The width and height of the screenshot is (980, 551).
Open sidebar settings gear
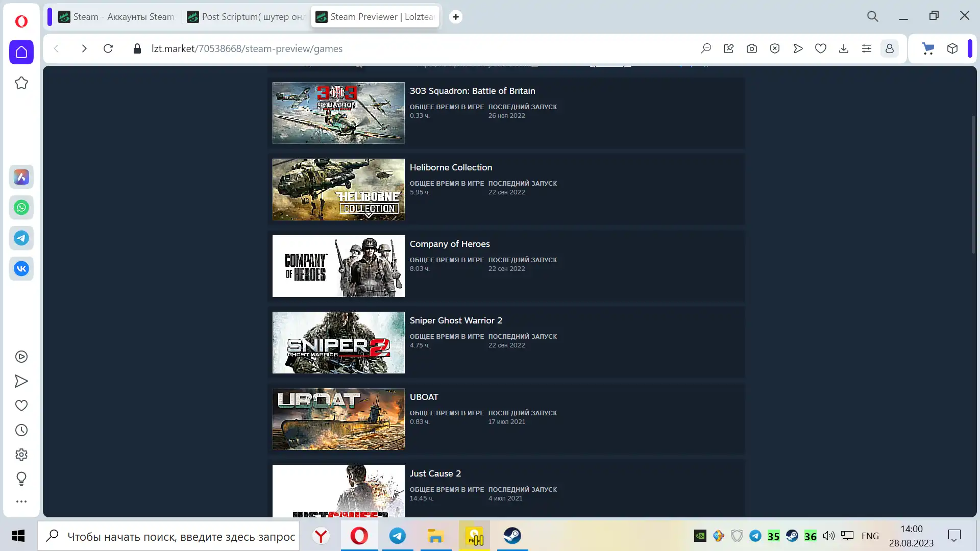pyautogui.click(x=21, y=455)
